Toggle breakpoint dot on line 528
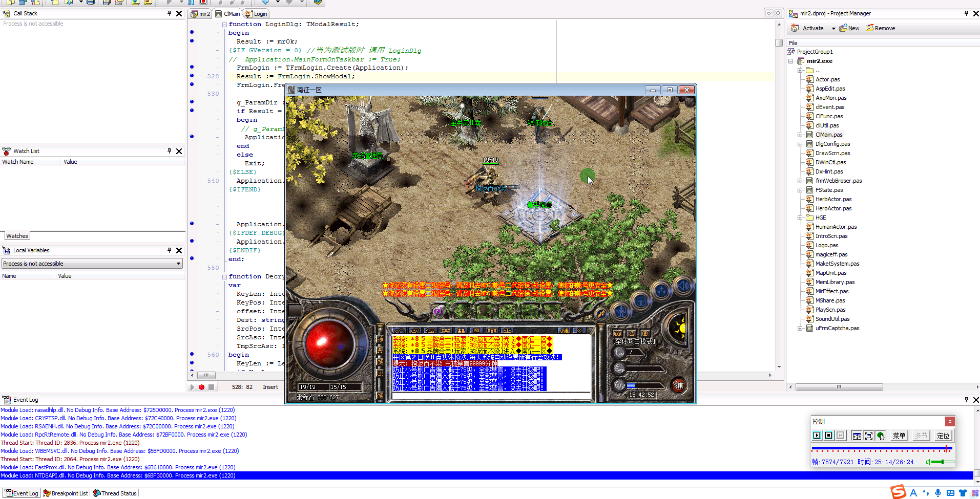The image size is (980, 499). (192, 76)
